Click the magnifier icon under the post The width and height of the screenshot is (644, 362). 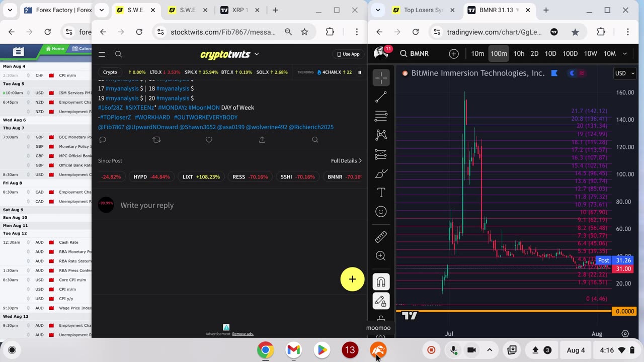click(x=315, y=140)
